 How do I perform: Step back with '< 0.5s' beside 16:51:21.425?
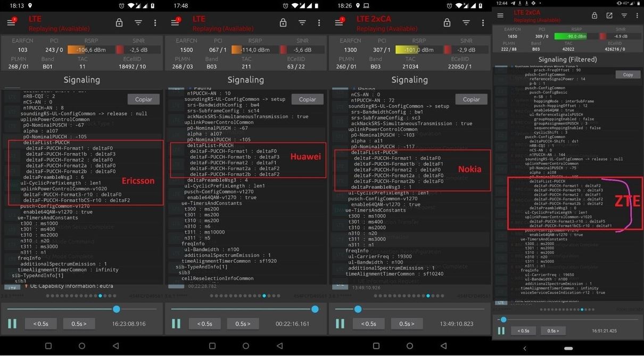pos(524,330)
